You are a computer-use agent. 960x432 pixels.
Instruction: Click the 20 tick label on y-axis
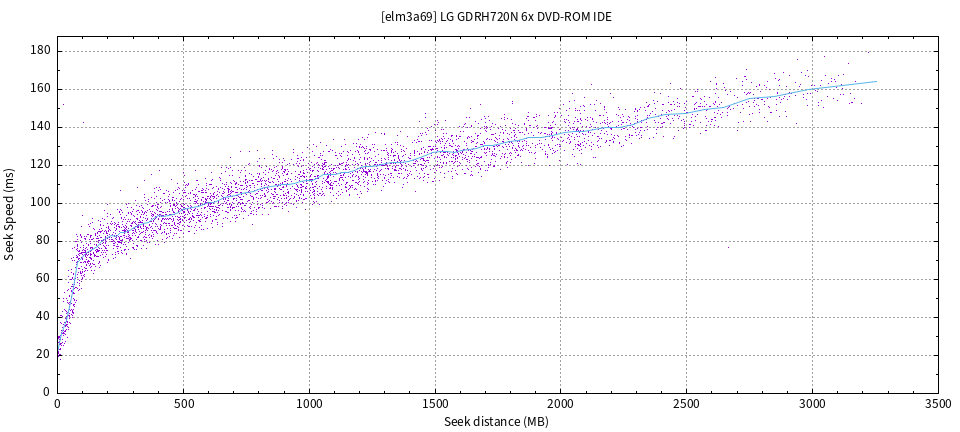pos(44,355)
